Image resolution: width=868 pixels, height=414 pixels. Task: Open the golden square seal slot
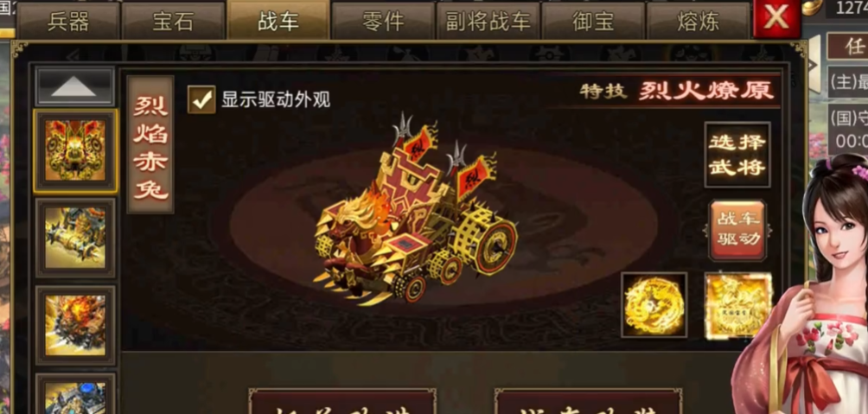pos(738,305)
